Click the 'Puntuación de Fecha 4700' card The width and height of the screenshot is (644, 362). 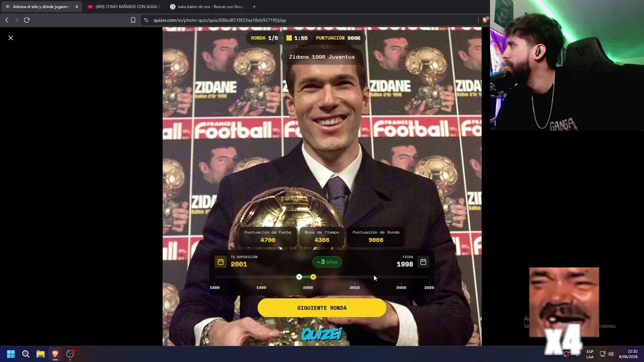(x=268, y=236)
